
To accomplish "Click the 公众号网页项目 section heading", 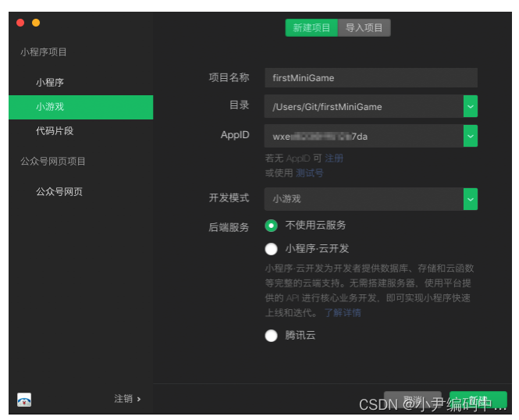I will tap(53, 161).
